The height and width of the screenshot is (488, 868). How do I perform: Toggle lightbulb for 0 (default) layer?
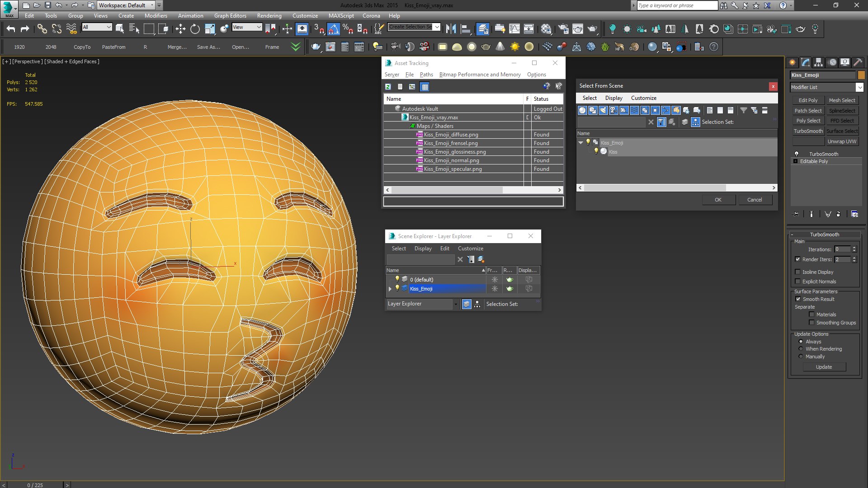click(397, 279)
